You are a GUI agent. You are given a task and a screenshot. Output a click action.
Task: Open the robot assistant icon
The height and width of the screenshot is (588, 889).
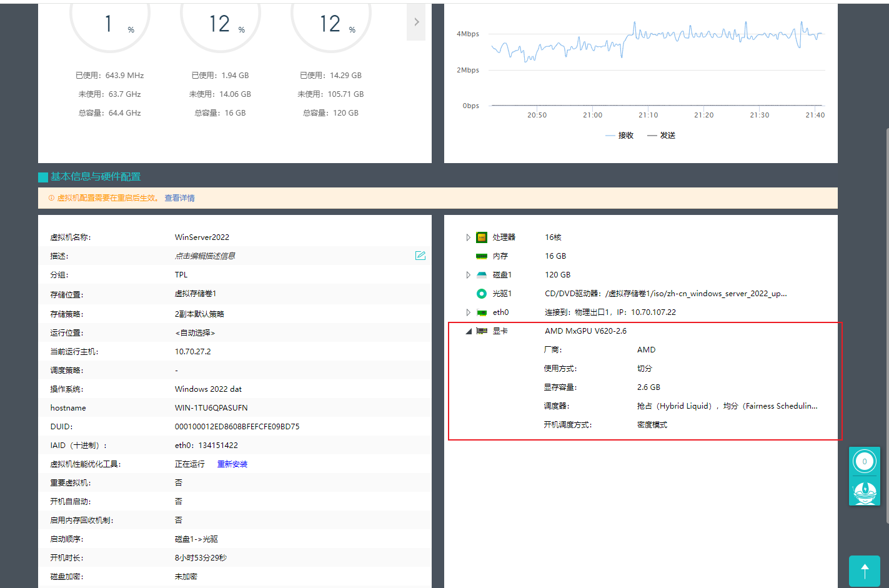click(865, 492)
